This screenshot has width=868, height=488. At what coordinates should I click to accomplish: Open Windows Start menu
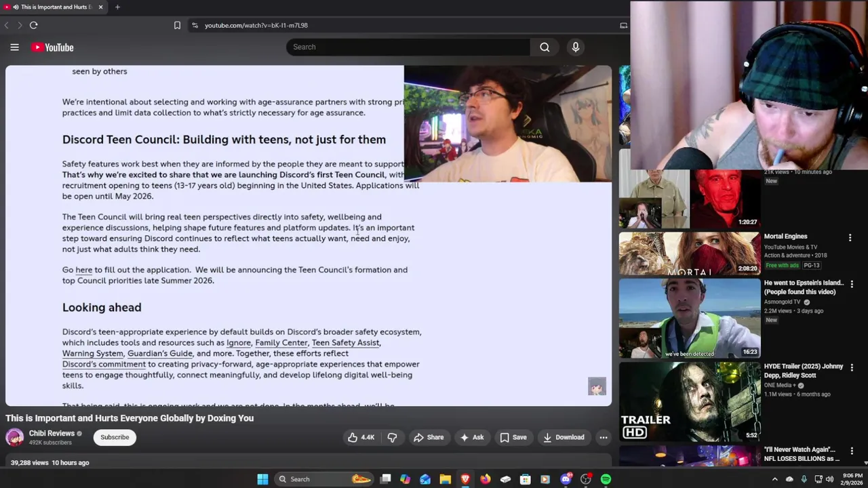pyautogui.click(x=262, y=479)
